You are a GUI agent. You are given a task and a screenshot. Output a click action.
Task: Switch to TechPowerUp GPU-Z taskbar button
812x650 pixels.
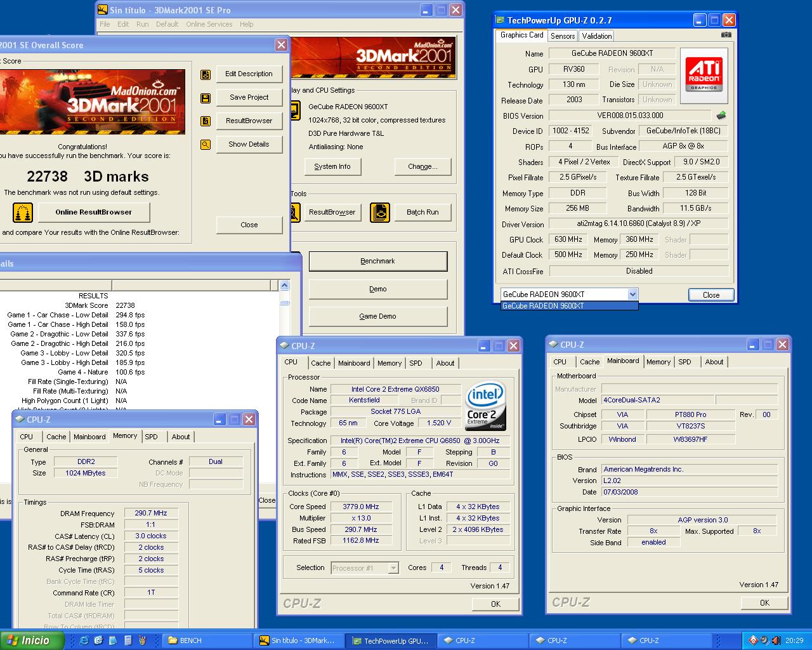(391, 640)
